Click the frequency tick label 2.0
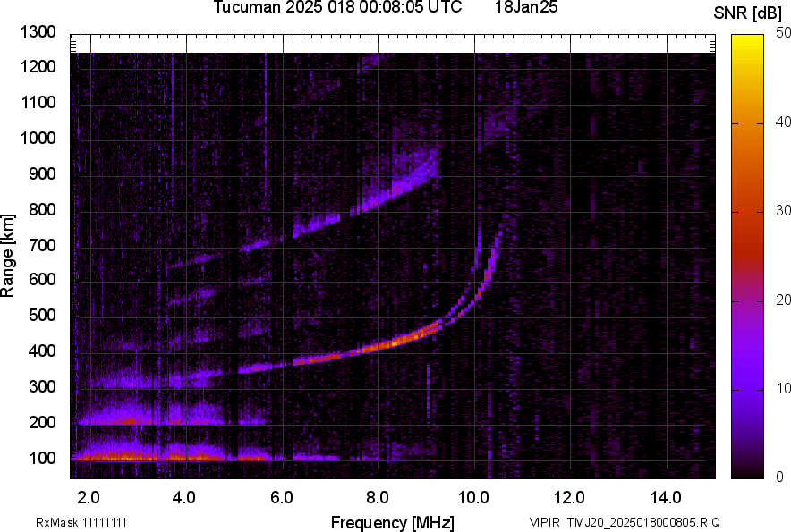 [x=89, y=498]
